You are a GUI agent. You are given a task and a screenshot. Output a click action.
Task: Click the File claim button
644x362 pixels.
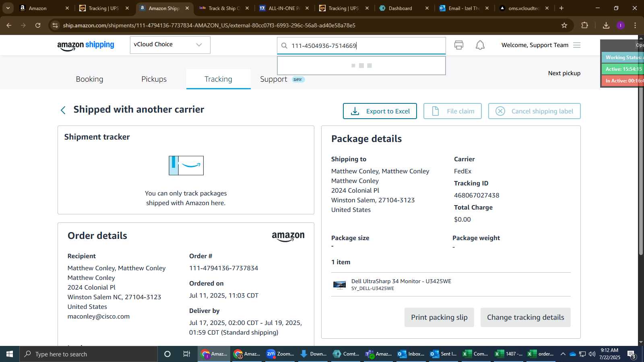coord(452,111)
